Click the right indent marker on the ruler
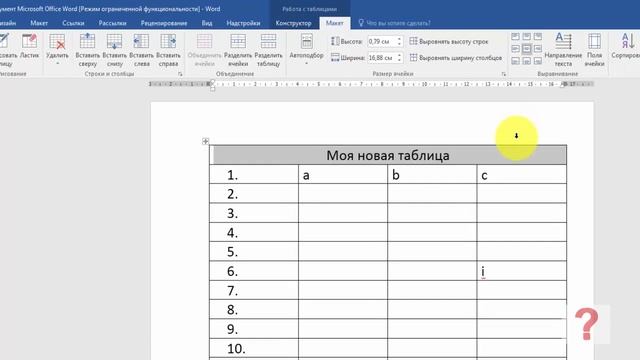 (x=563, y=85)
